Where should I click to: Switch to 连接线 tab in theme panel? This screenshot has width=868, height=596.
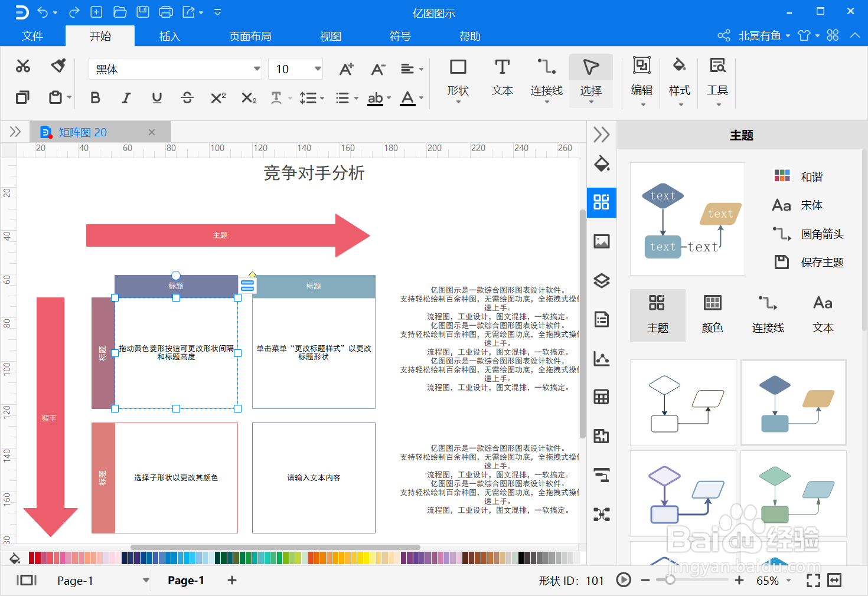(x=768, y=315)
